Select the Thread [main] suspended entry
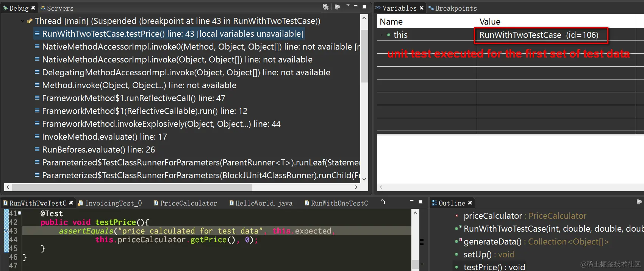Screen dimensions: 644x271 coord(177,21)
